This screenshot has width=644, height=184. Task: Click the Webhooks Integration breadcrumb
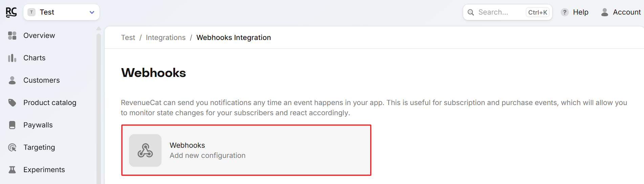pyautogui.click(x=234, y=38)
